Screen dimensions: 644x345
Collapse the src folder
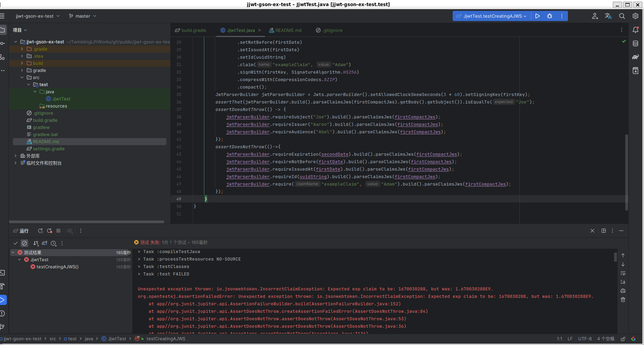tap(22, 77)
